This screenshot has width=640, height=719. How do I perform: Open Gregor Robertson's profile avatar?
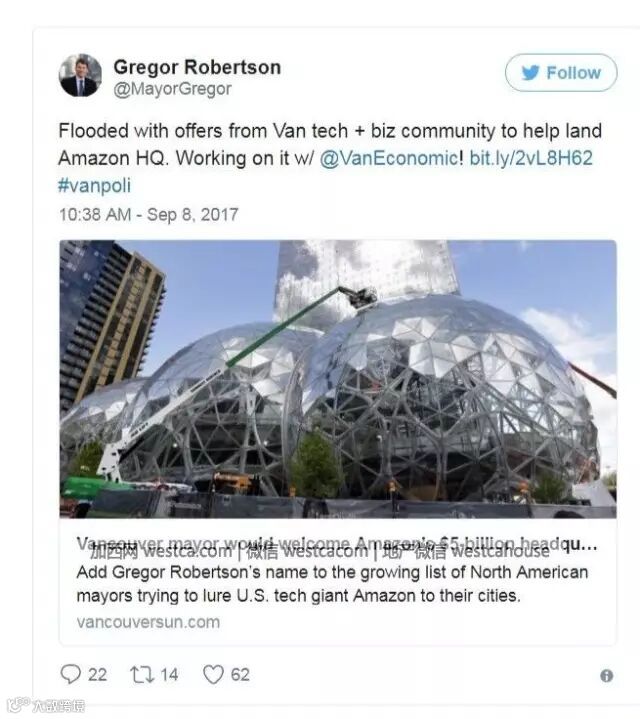80,75
